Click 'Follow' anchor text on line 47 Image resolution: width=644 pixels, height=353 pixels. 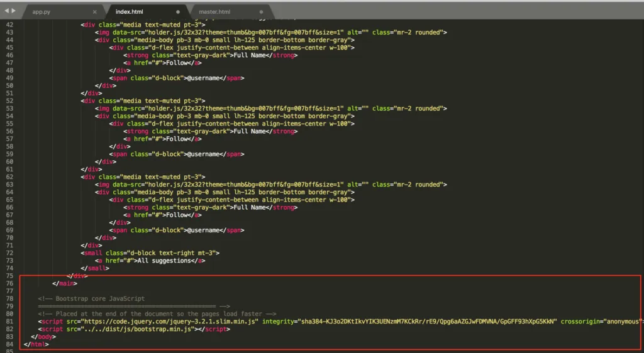tap(177, 63)
